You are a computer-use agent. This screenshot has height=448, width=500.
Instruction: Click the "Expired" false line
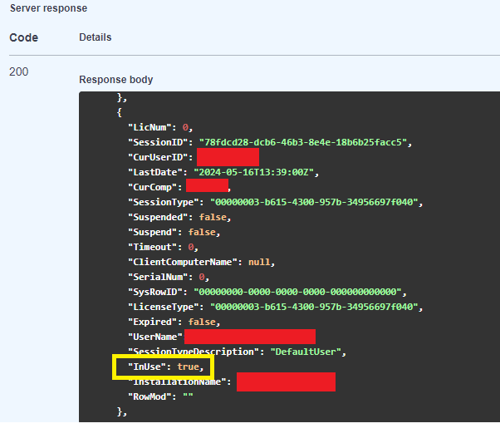(x=174, y=322)
